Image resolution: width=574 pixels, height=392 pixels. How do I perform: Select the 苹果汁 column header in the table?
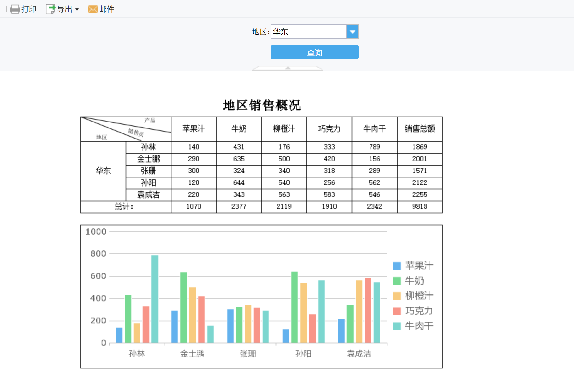pos(194,129)
